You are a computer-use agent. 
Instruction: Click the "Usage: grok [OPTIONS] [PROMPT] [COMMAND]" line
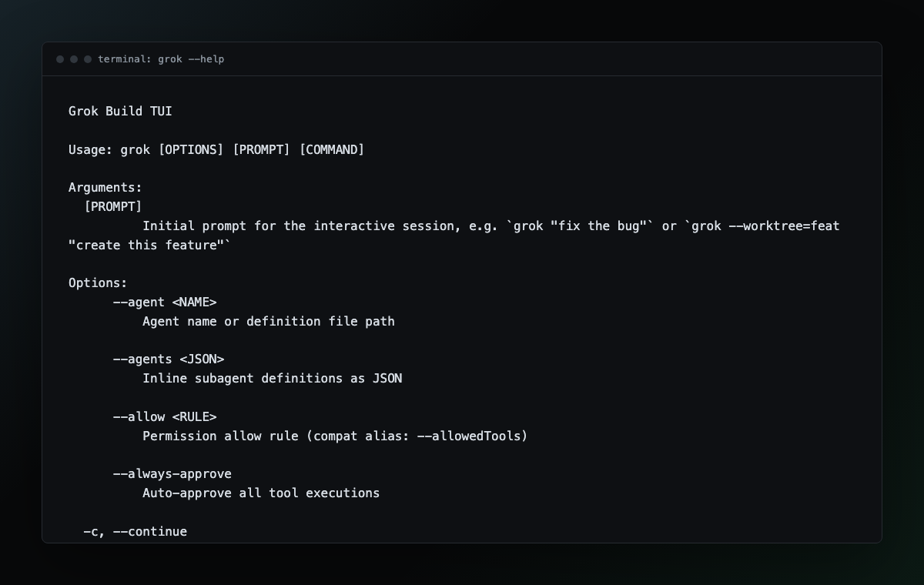(216, 149)
